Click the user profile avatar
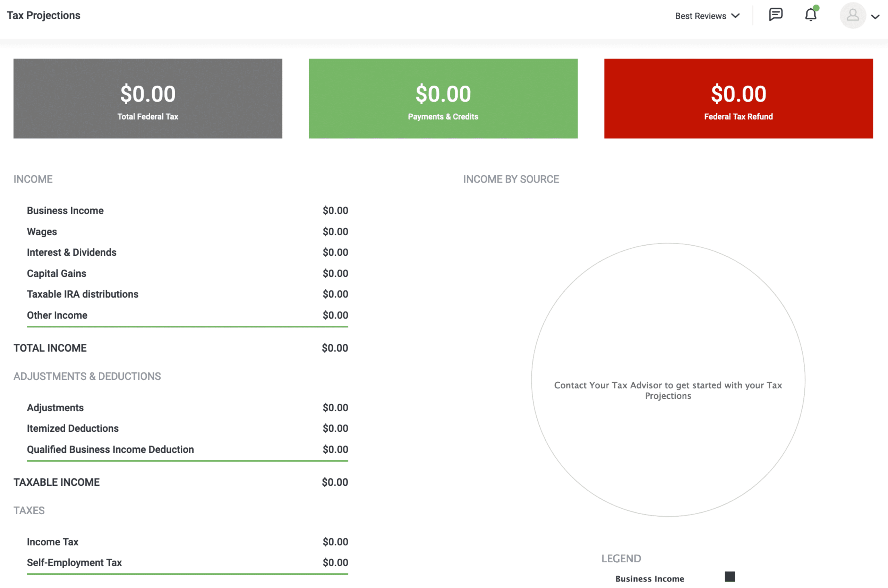Viewport: 888px width, 588px height. coord(852,15)
